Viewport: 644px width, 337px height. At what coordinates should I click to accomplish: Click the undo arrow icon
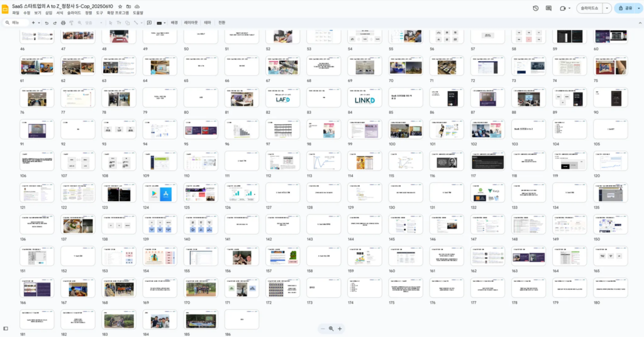tap(47, 23)
